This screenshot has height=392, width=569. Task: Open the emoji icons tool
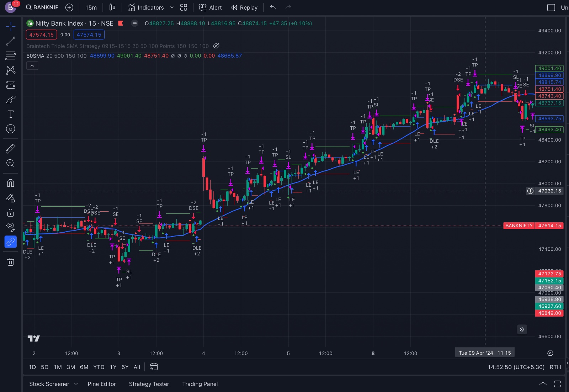click(x=11, y=129)
